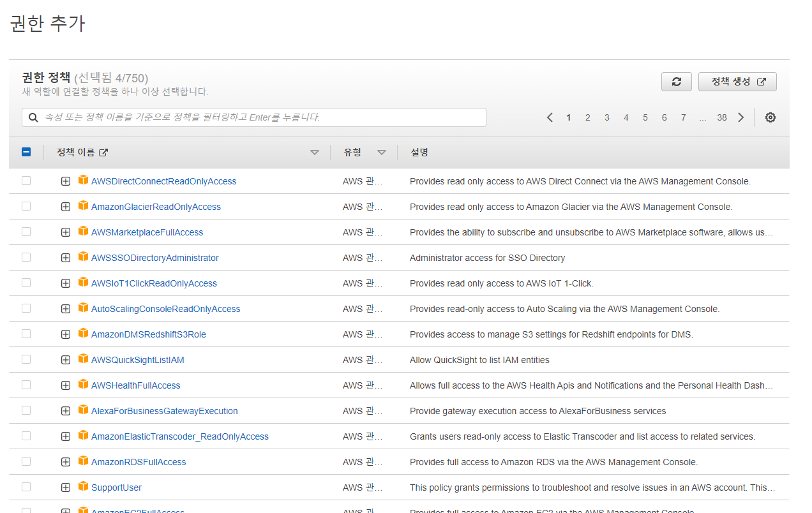Toggle the select-all header checkbox
Screen dimensions: 812x513
[26, 152]
